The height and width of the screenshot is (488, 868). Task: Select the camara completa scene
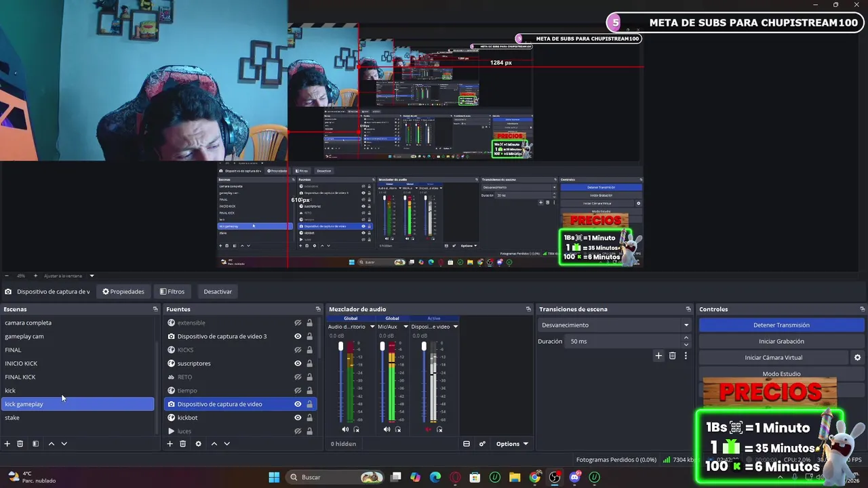point(77,323)
